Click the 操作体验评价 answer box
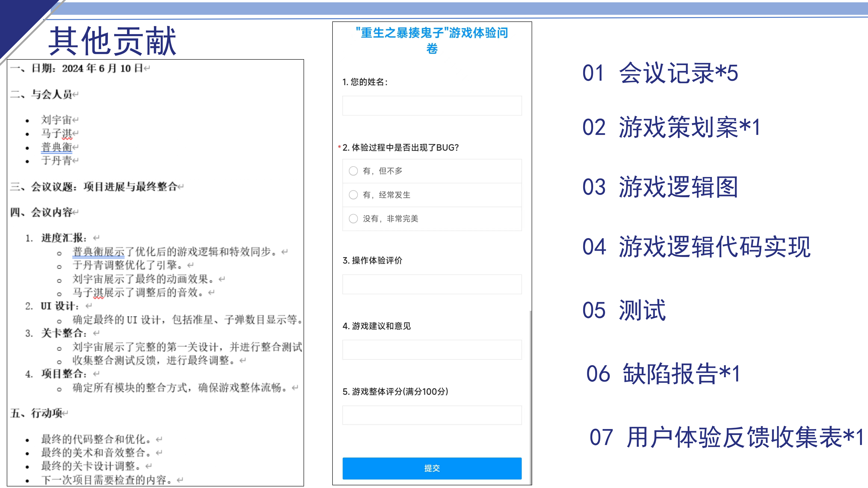The image size is (868, 488). tap(432, 284)
